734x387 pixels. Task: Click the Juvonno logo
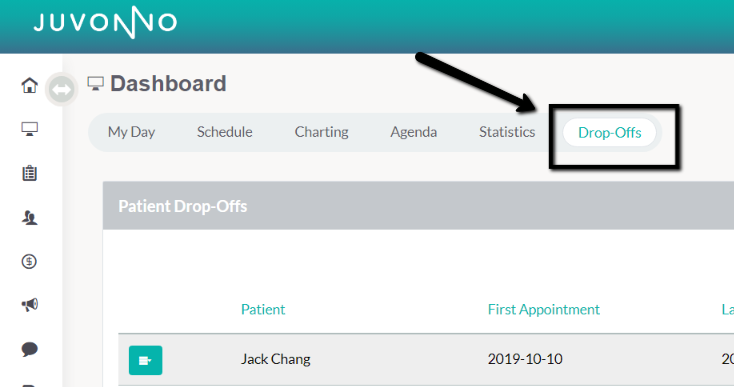tap(105, 22)
